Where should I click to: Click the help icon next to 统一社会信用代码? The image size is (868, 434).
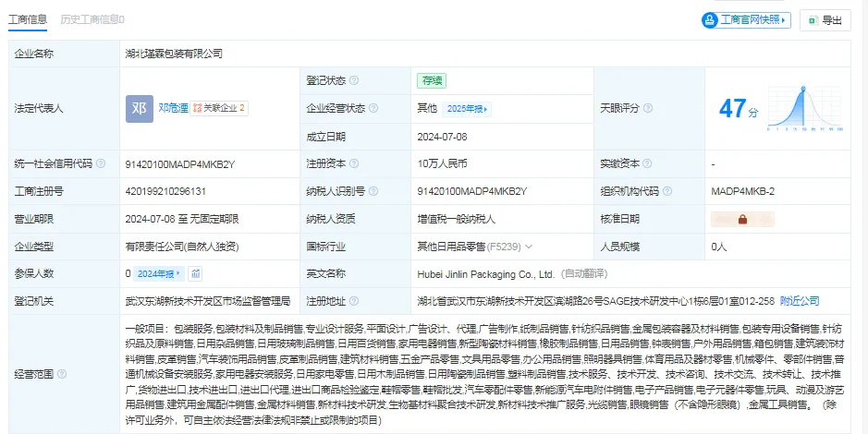101,163
